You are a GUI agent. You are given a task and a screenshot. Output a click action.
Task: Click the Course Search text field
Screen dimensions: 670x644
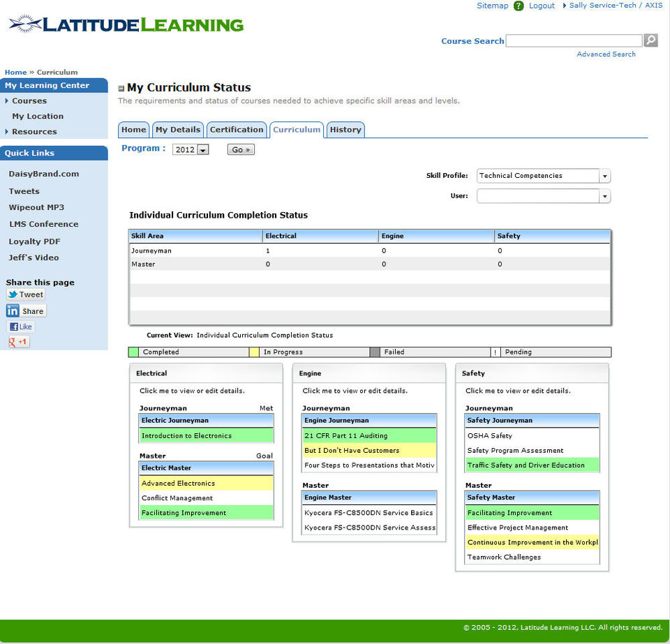[574, 40]
